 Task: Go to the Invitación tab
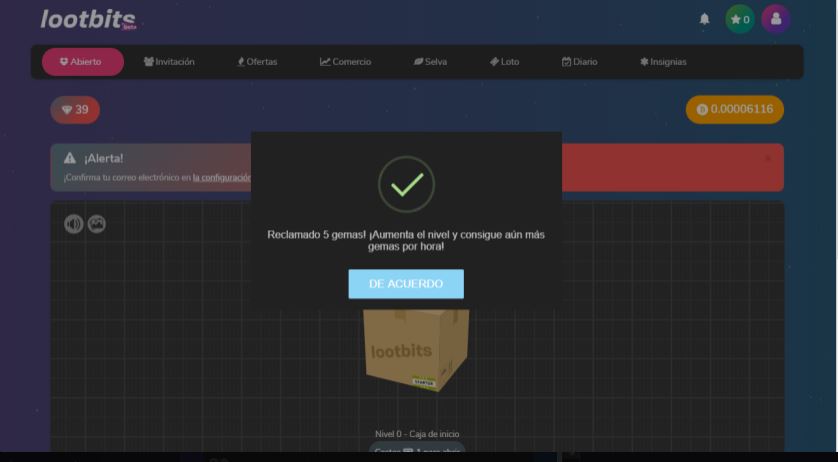[169, 62]
